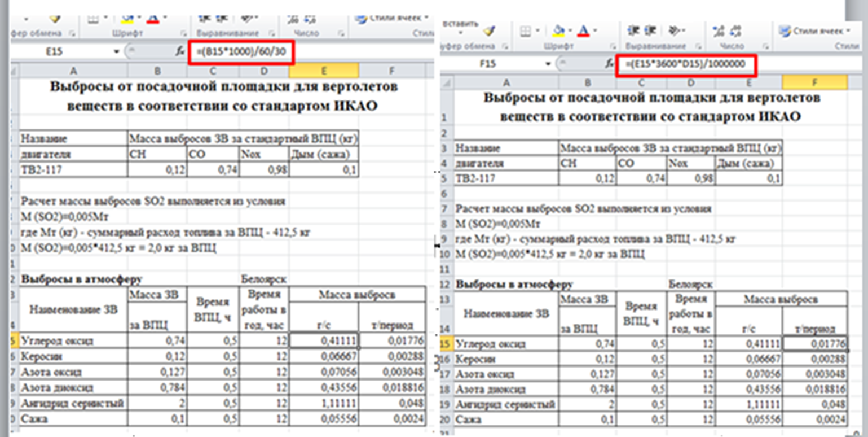Screen dimensions: 868x437
Task: Click the Borders icon in right Excel window
Action: pyautogui.click(x=525, y=30)
